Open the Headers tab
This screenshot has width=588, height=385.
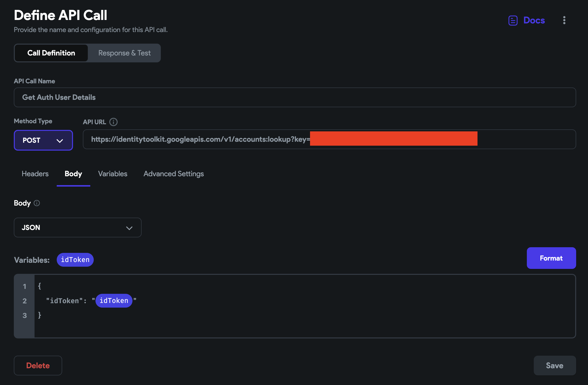pos(35,174)
